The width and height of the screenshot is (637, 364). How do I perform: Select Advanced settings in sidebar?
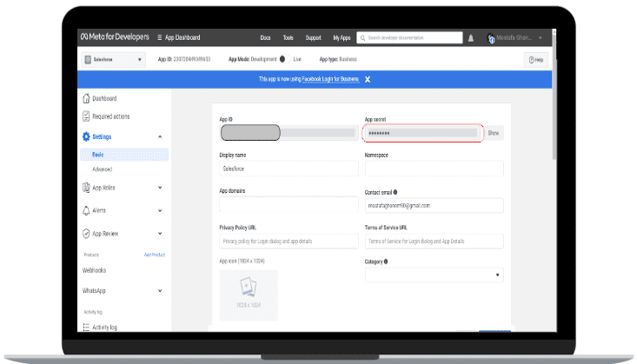pos(102,169)
